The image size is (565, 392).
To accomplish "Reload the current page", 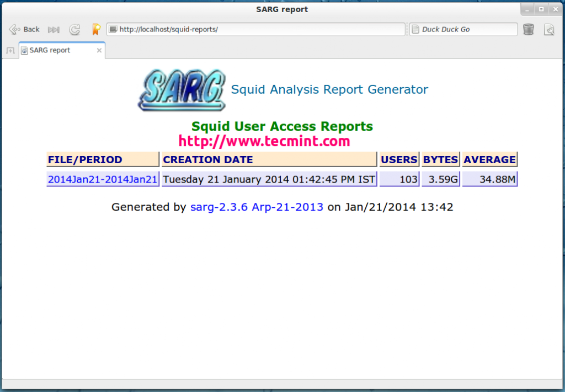I will pyautogui.click(x=74, y=30).
